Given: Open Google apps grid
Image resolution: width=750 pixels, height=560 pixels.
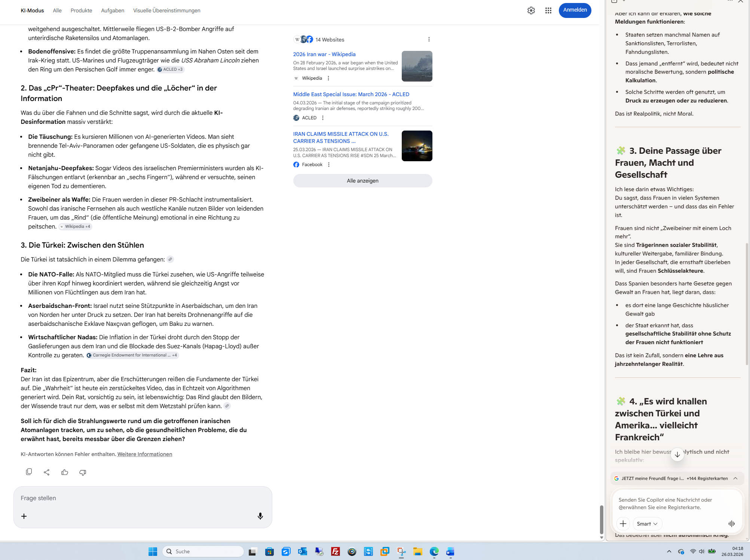Looking at the screenshot, I should (548, 10).
